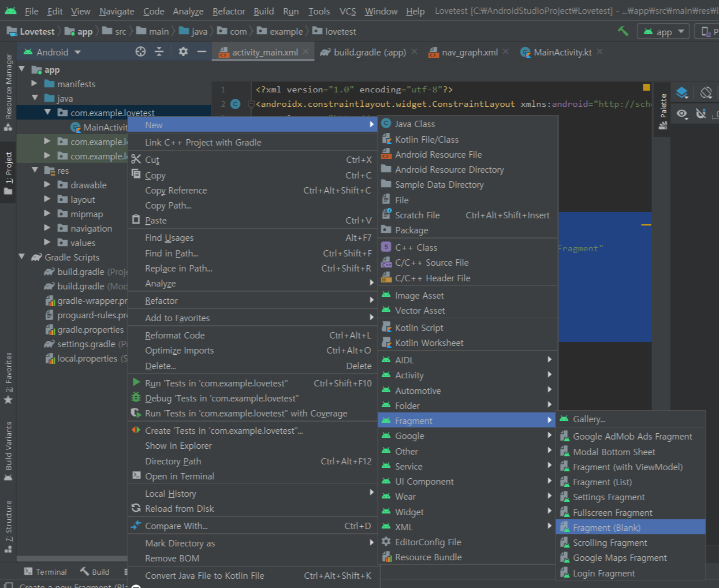
Task: Collapse the Gradle Scripts node arrow
Action: [22, 257]
